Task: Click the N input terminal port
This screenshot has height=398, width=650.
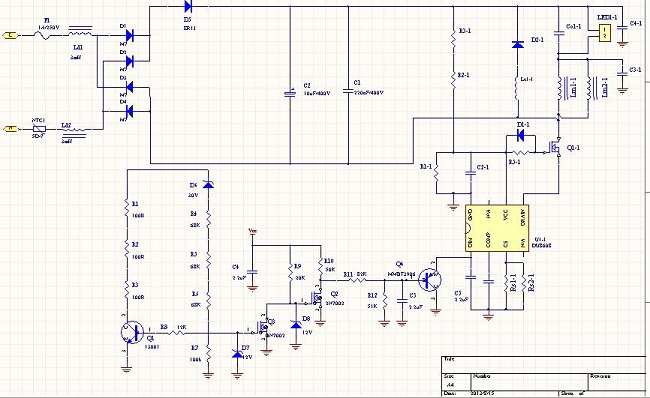Action: tap(11, 129)
